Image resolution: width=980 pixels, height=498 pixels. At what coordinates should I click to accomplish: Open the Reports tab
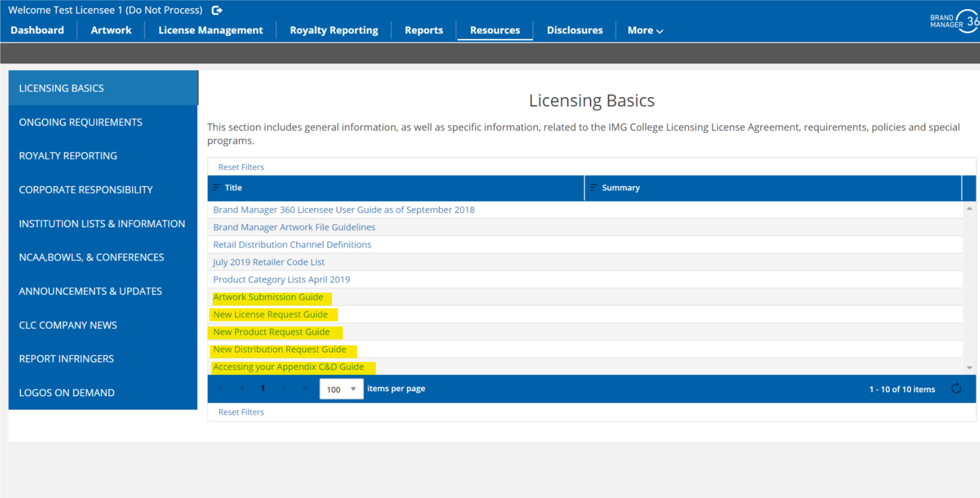(424, 30)
